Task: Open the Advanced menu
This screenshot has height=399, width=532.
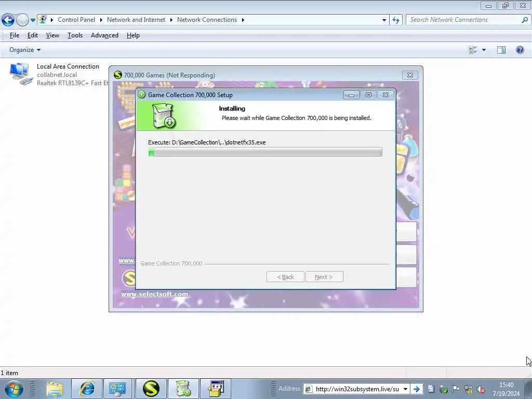Action: [x=104, y=35]
